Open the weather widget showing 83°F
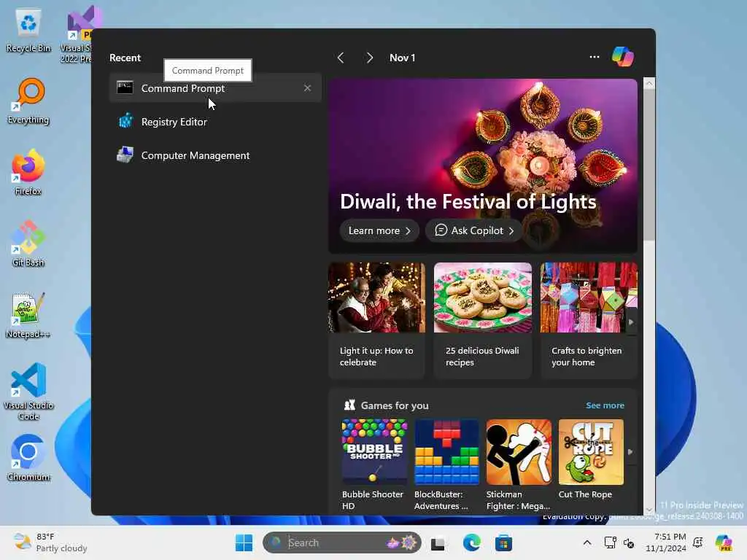This screenshot has height=560, width=747. pyautogui.click(x=50, y=542)
